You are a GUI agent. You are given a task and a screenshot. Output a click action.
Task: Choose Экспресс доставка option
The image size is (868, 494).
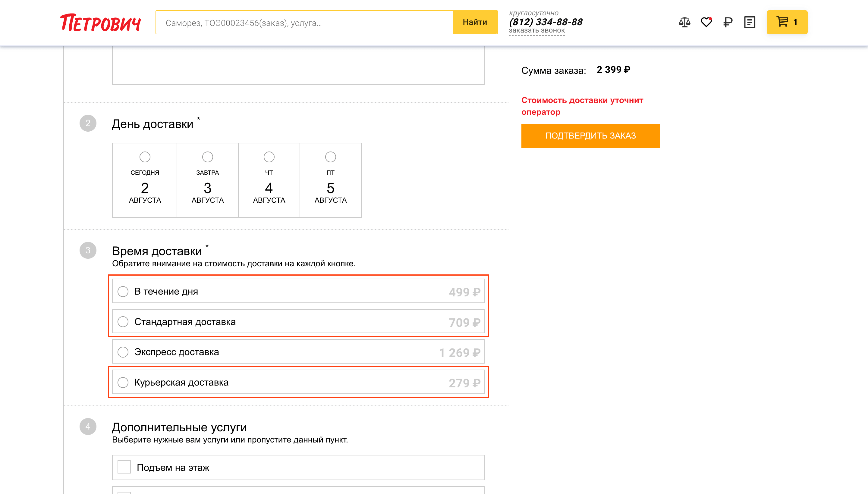click(x=298, y=352)
